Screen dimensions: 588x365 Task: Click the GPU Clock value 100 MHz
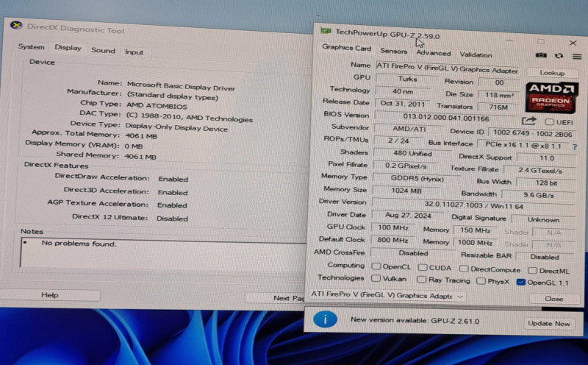point(392,227)
